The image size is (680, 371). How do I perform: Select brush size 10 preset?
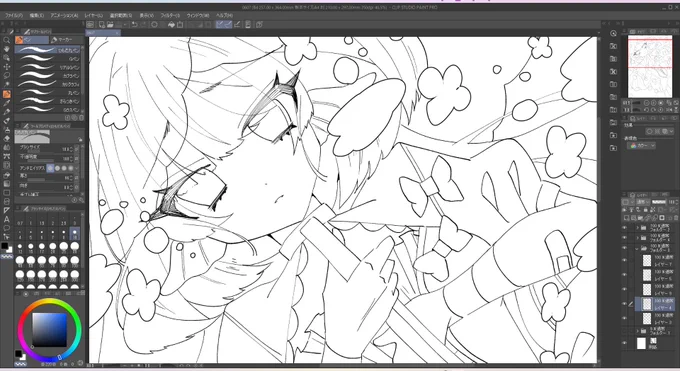(x=75, y=234)
